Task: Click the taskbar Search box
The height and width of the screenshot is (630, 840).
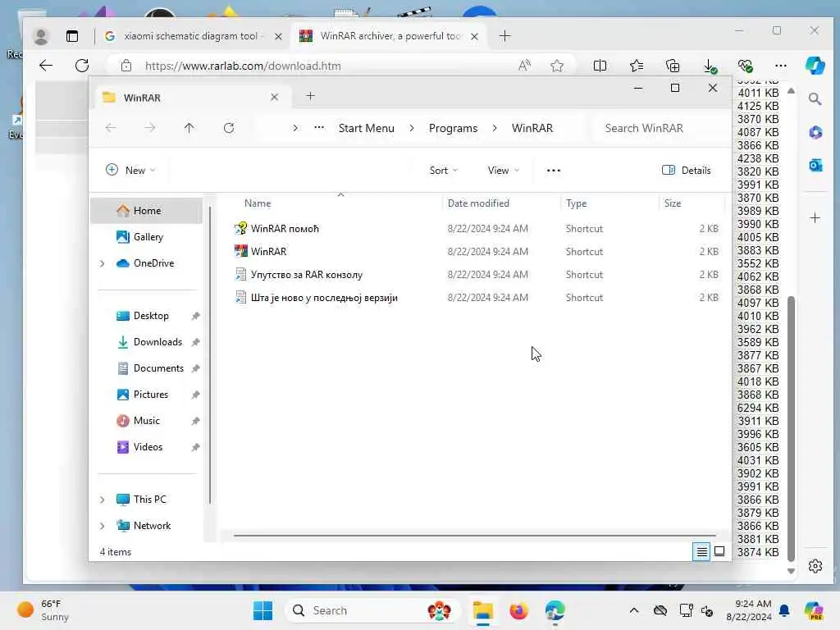Action: 372,610
